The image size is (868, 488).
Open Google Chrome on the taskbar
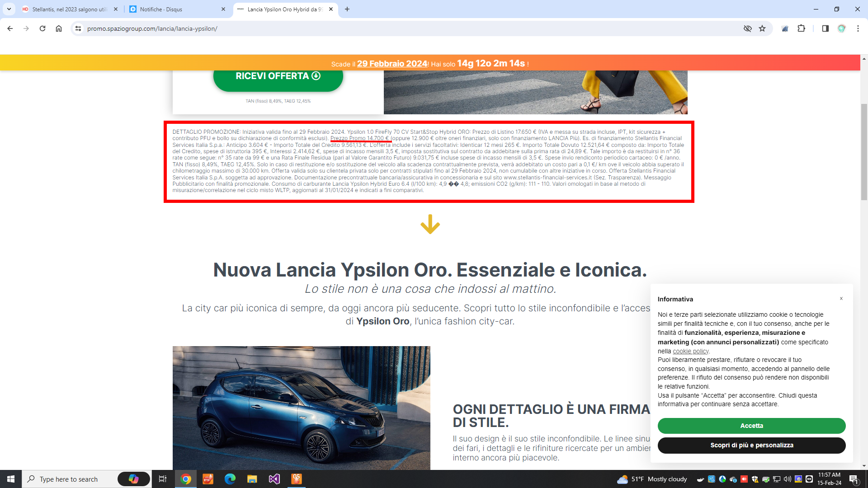tap(186, 479)
